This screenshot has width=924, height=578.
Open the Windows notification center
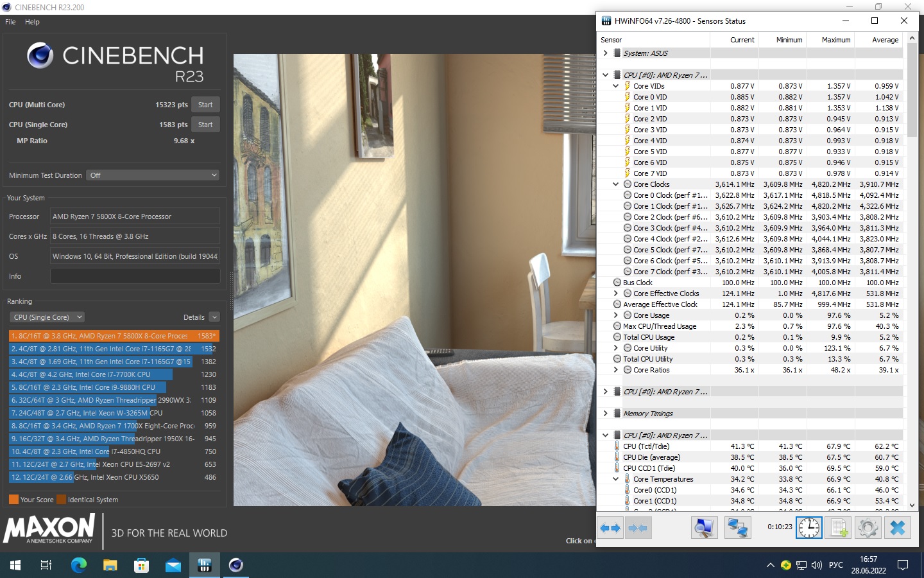click(x=903, y=565)
